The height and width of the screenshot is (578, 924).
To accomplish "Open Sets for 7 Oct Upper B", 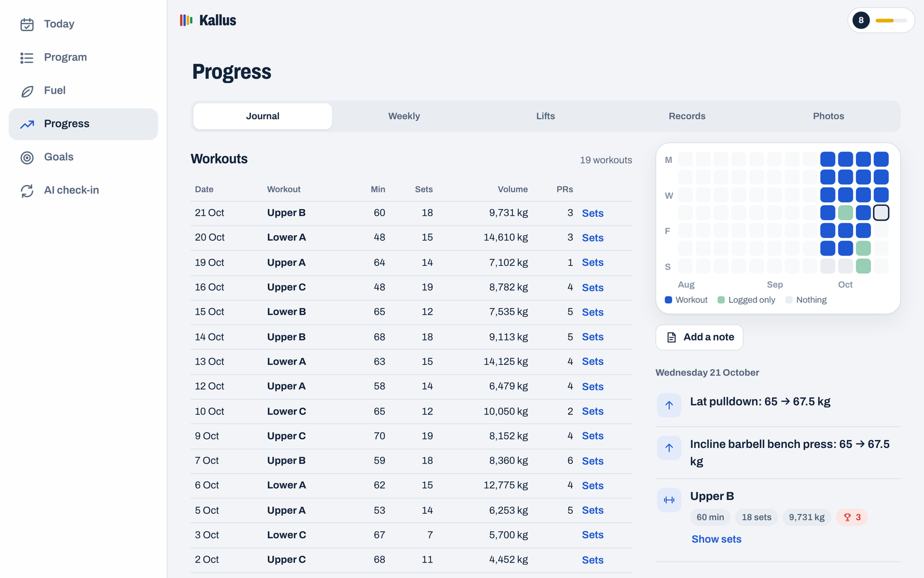I will 593,461.
